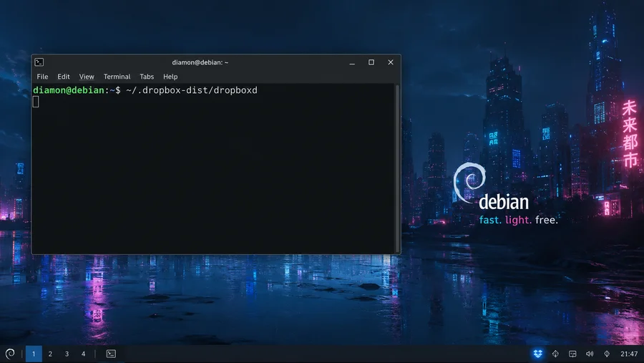Screen dimensions: 644x363
Task: Open the Help menu
Action: click(170, 77)
